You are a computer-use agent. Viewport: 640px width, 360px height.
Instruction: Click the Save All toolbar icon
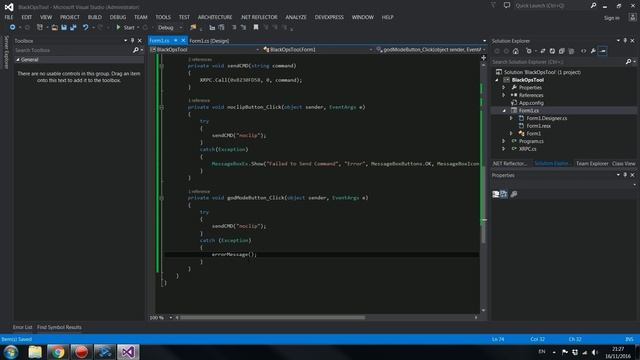pos(73,27)
